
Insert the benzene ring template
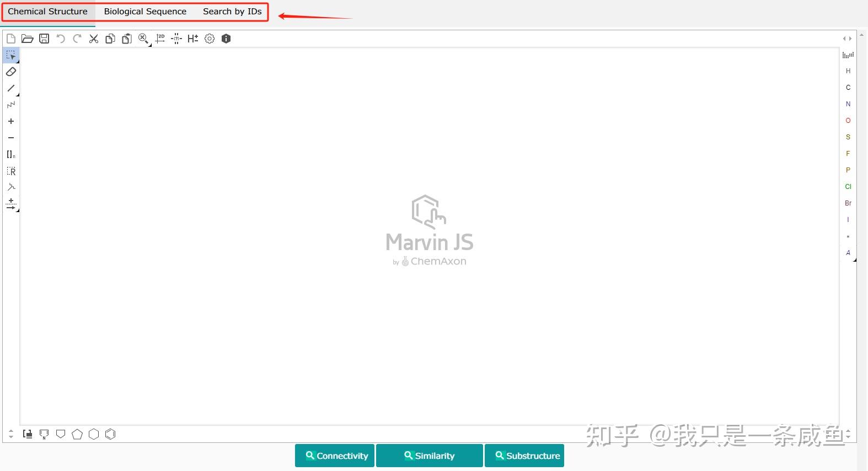[110, 434]
